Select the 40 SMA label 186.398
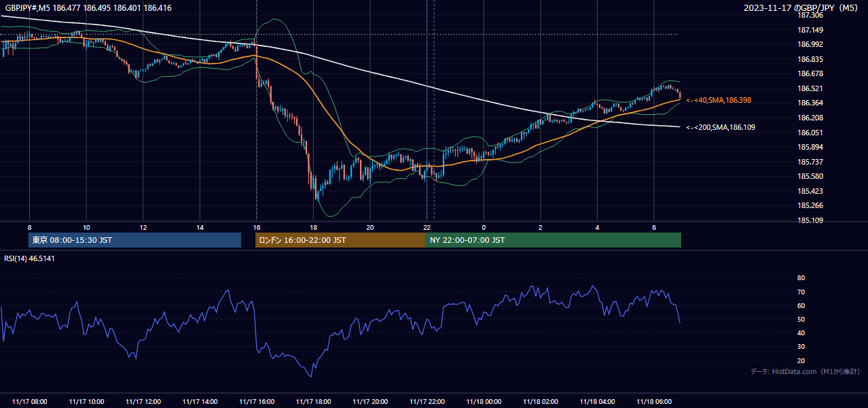Viewport: 868px width, 408px height. coord(719,100)
